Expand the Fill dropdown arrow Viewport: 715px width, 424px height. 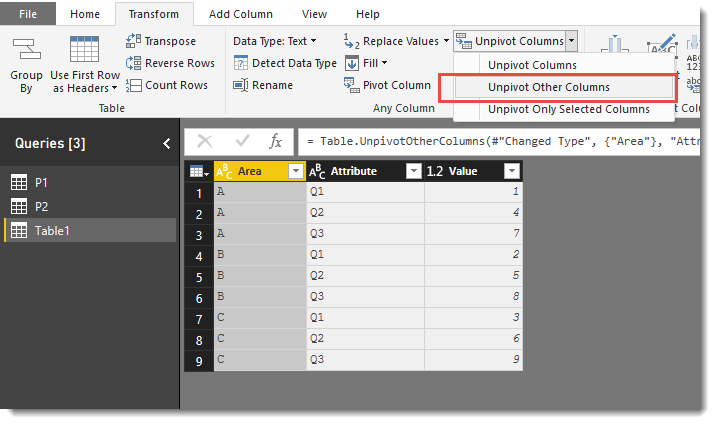[x=384, y=63]
